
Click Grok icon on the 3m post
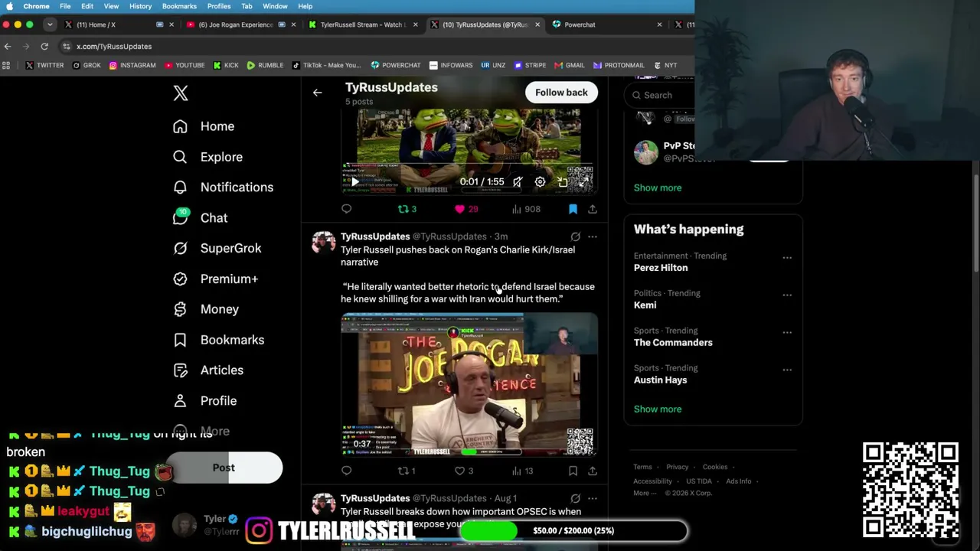575,237
